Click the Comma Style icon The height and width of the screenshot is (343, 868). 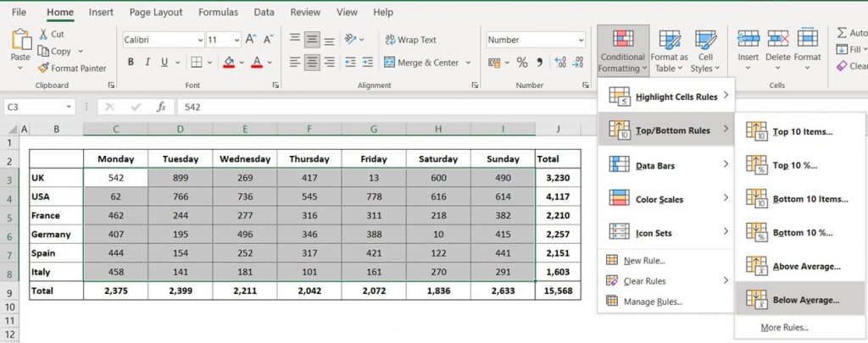point(540,63)
